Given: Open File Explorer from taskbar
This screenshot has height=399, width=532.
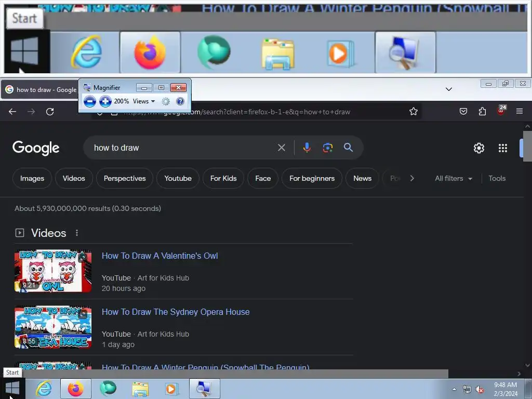Looking at the screenshot, I should click(140, 389).
